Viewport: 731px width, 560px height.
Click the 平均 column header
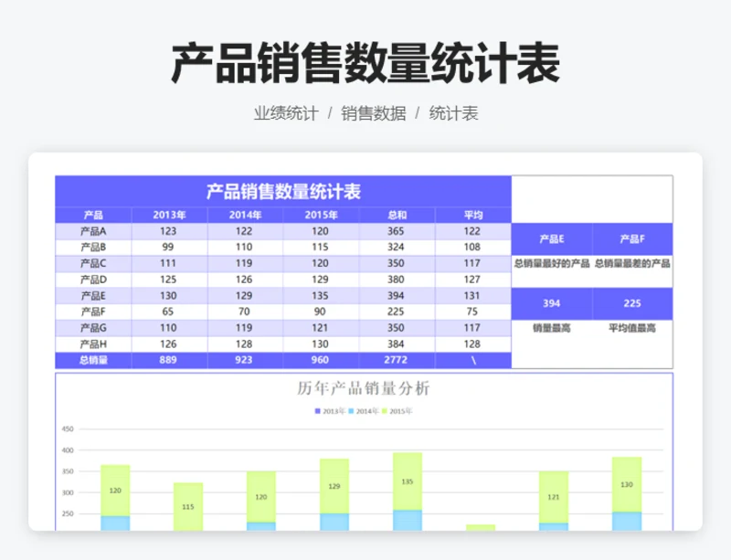pyautogui.click(x=473, y=215)
